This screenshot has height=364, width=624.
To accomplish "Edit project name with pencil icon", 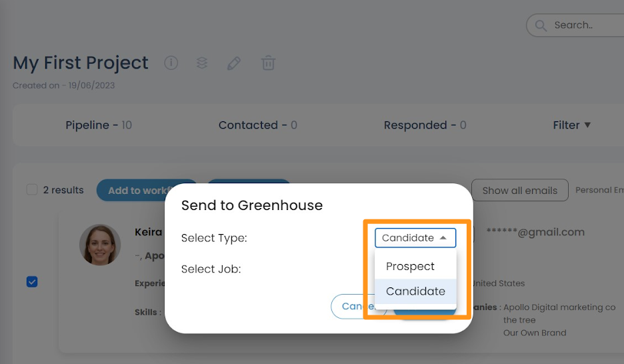I will pyautogui.click(x=233, y=63).
